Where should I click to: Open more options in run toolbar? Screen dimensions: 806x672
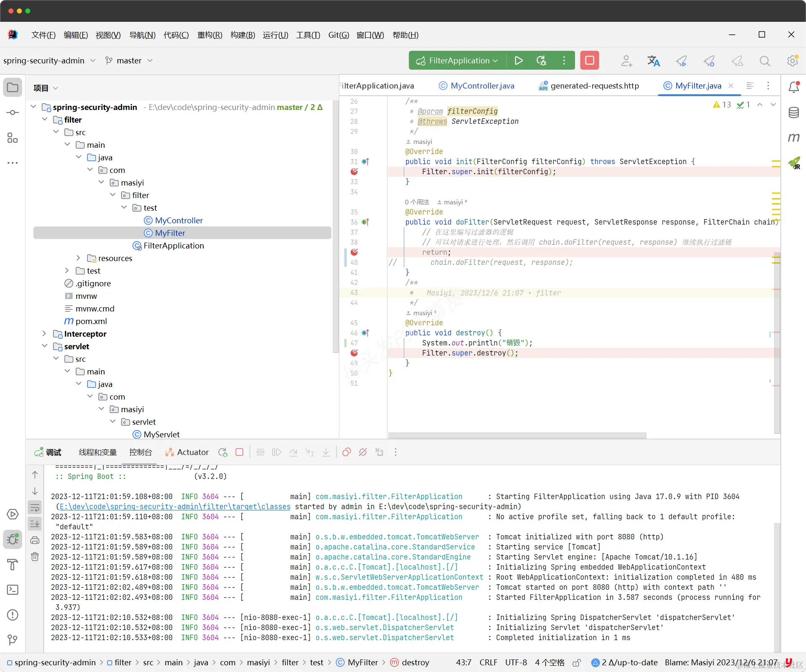(564, 60)
